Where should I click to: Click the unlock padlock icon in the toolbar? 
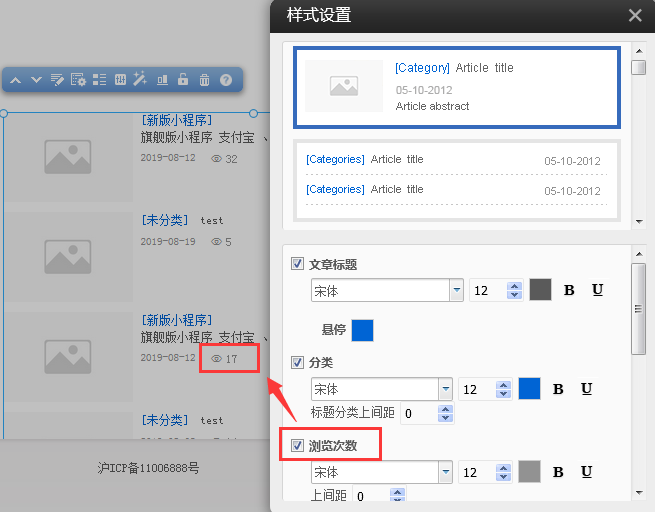pos(183,80)
